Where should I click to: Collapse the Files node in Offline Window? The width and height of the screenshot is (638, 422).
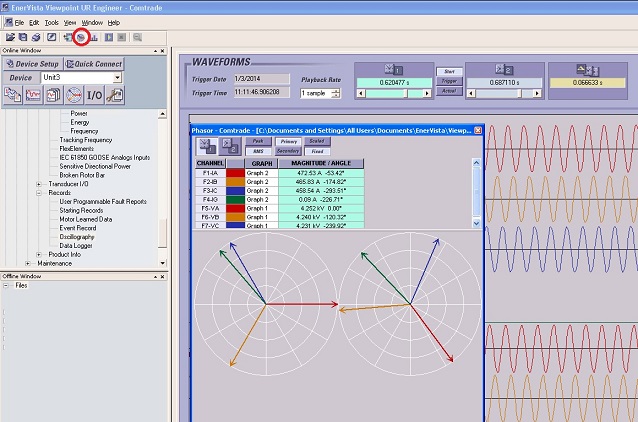coord(6,286)
